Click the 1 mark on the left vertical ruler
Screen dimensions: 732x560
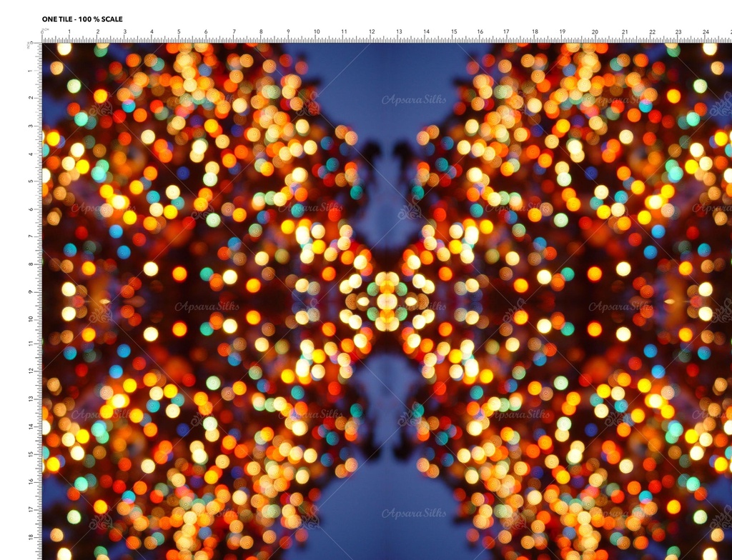pos(31,71)
